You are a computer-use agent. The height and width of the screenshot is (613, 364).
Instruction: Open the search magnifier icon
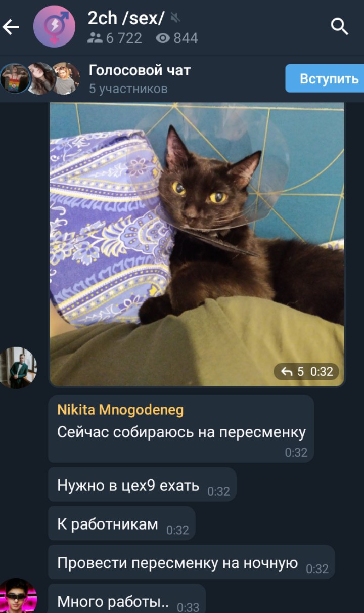click(x=340, y=26)
